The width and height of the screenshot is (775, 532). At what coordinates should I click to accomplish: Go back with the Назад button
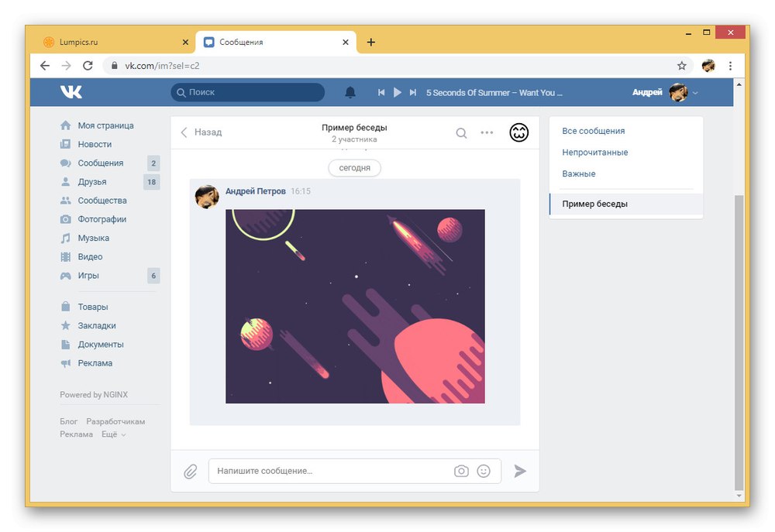click(201, 132)
